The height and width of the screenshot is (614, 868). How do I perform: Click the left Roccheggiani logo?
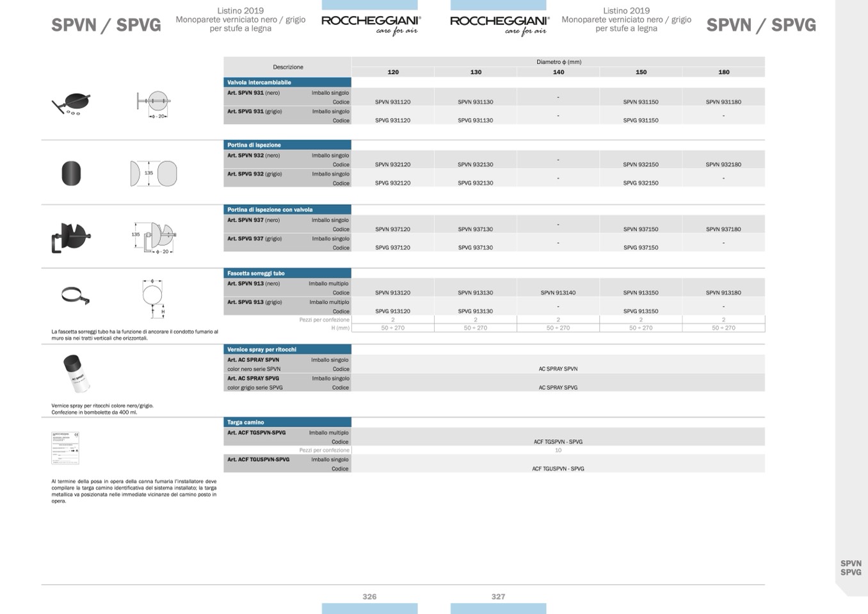click(371, 24)
